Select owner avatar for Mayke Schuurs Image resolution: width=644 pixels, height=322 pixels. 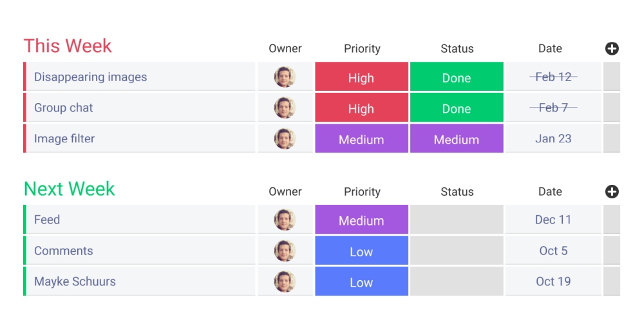click(x=285, y=281)
